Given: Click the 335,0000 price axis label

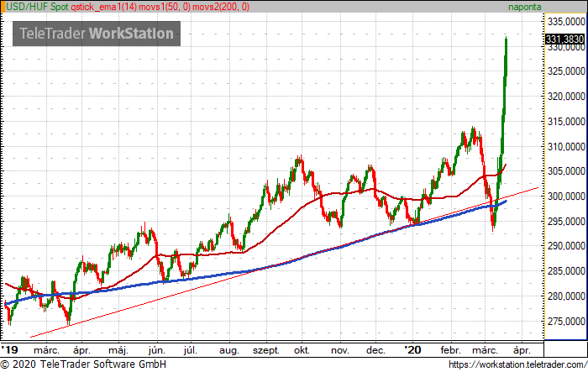Looking at the screenshot, I should [x=566, y=22].
